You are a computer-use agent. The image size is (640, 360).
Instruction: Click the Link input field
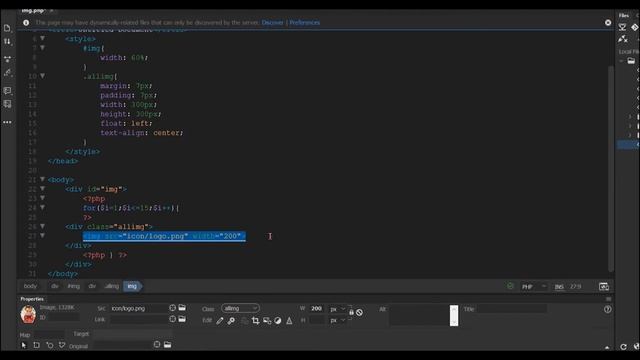click(x=139, y=319)
